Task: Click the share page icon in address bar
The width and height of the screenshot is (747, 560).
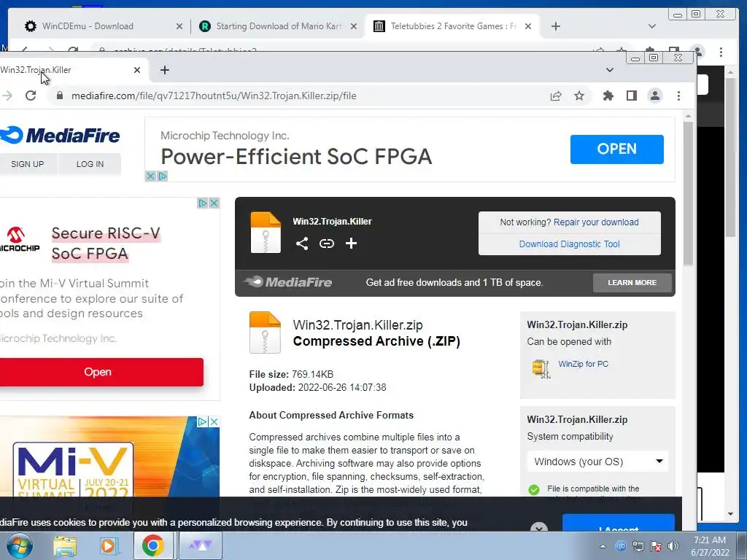Action: click(x=555, y=96)
